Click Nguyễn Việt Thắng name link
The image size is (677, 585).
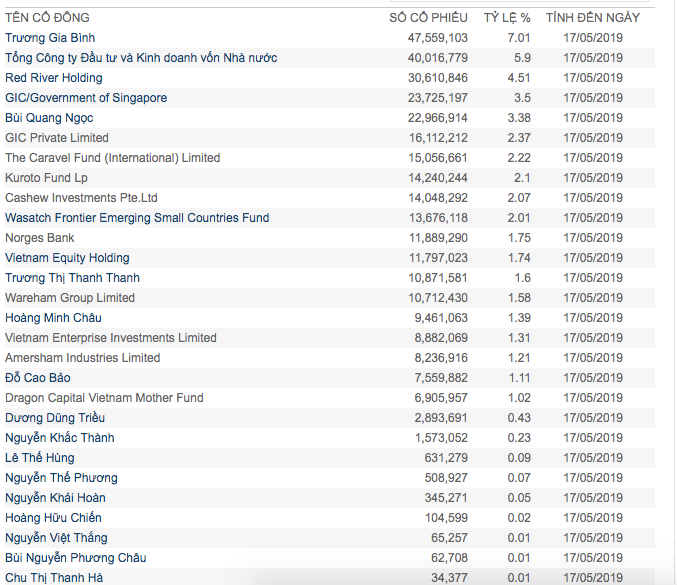coord(57,538)
